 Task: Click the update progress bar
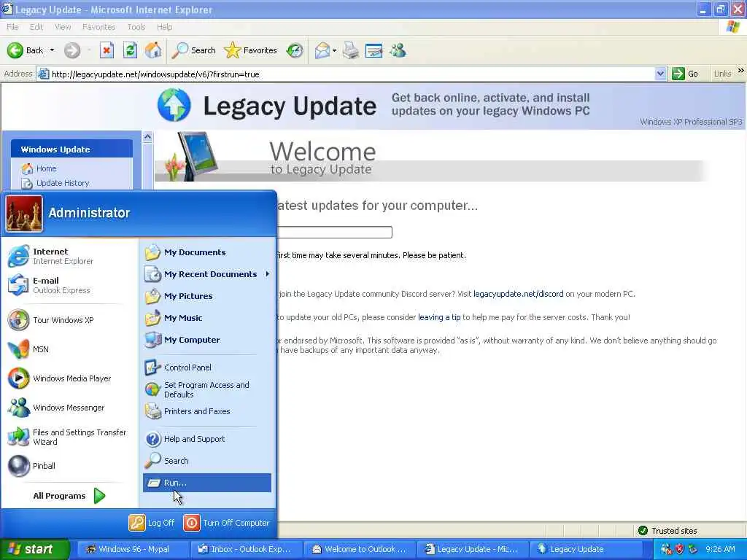pyautogui.click(x=334, y=232)
